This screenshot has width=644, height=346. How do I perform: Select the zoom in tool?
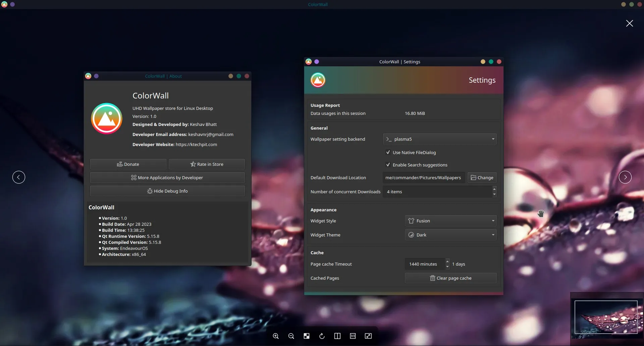276,336
